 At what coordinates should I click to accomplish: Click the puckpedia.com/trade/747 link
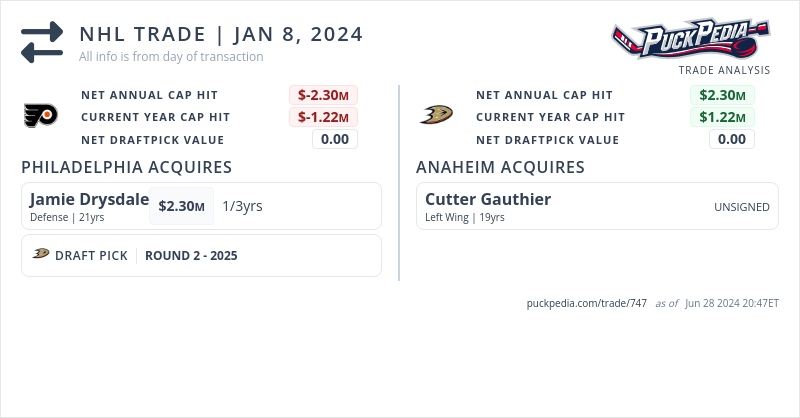point(586,303)
